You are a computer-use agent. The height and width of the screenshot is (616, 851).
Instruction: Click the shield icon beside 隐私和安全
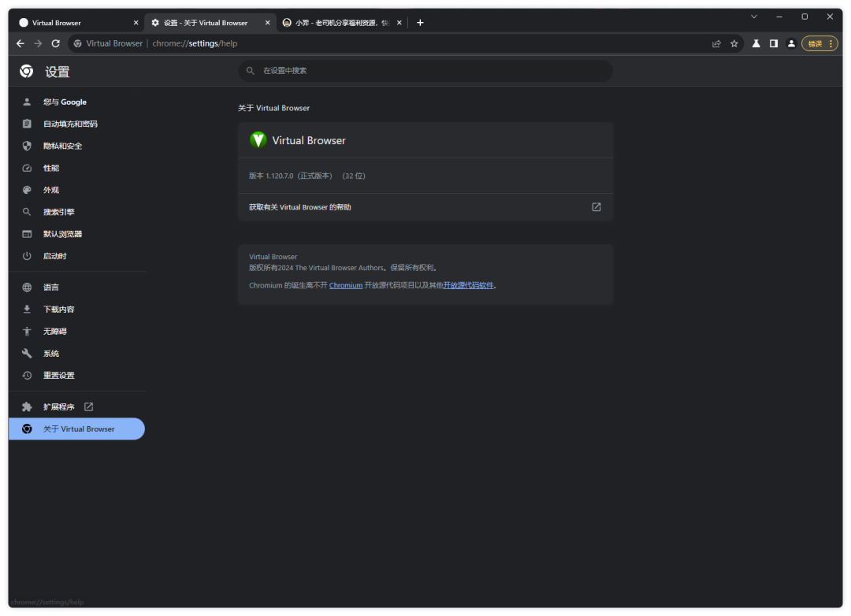27,146
